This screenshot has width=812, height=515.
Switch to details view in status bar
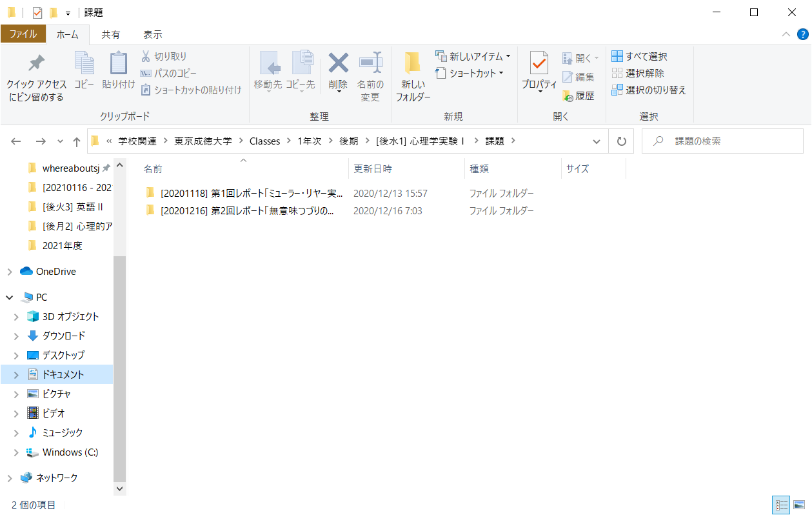(782, 505)
